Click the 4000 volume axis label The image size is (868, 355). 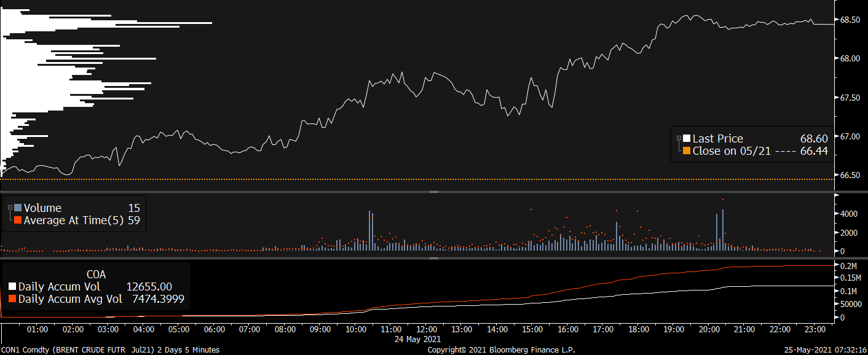tap(849, 214)
